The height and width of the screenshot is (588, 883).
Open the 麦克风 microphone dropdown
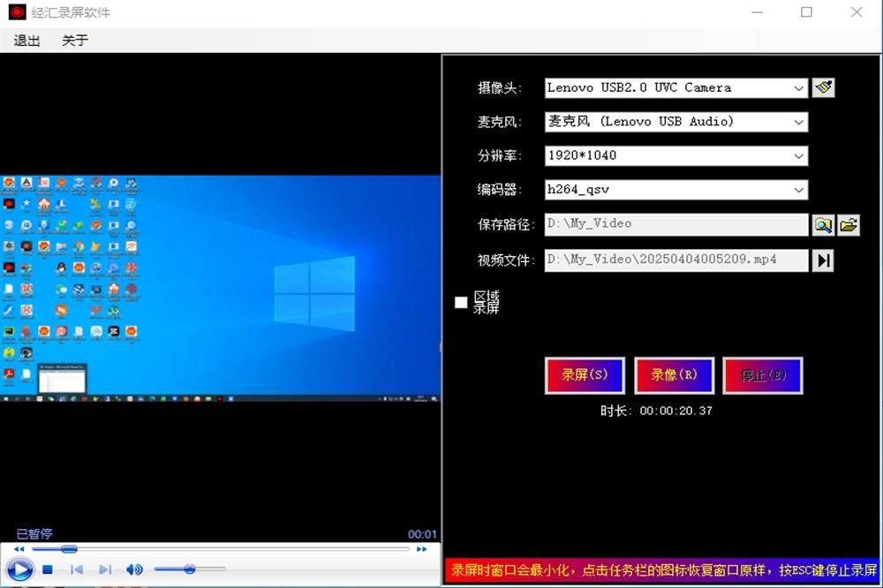coord(798,122)
